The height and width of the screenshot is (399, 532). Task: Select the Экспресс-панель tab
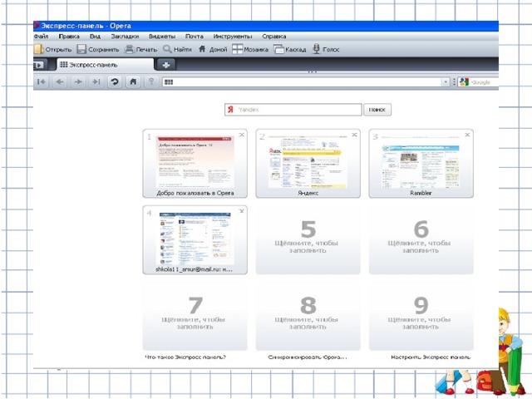(x=106, y=65)
